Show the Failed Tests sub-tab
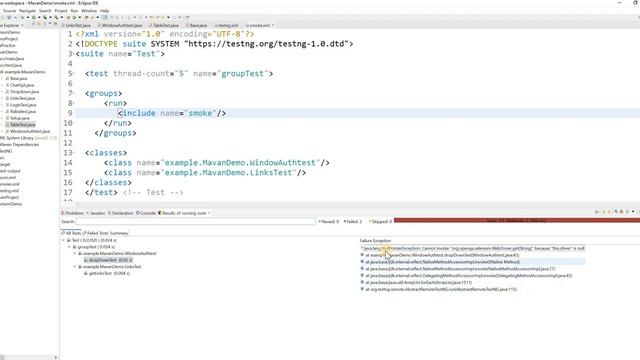This screenshot has height=360, width=640. coord(96,233)
